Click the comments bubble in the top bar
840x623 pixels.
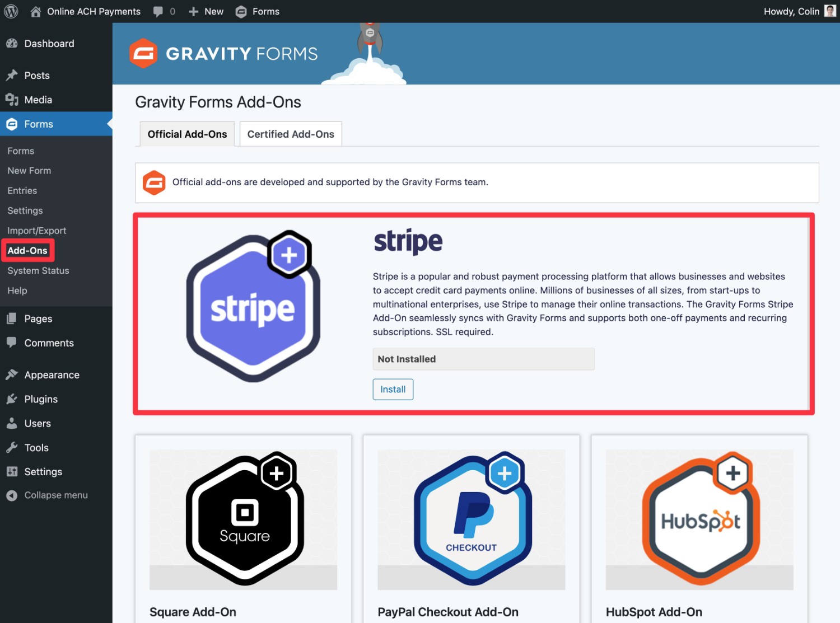[x=158, y=11]
